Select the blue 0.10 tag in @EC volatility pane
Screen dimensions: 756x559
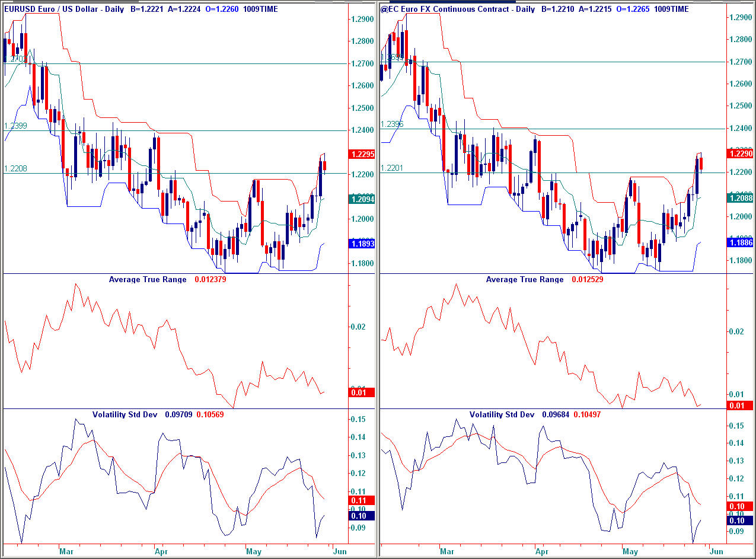tap(739, 520)
